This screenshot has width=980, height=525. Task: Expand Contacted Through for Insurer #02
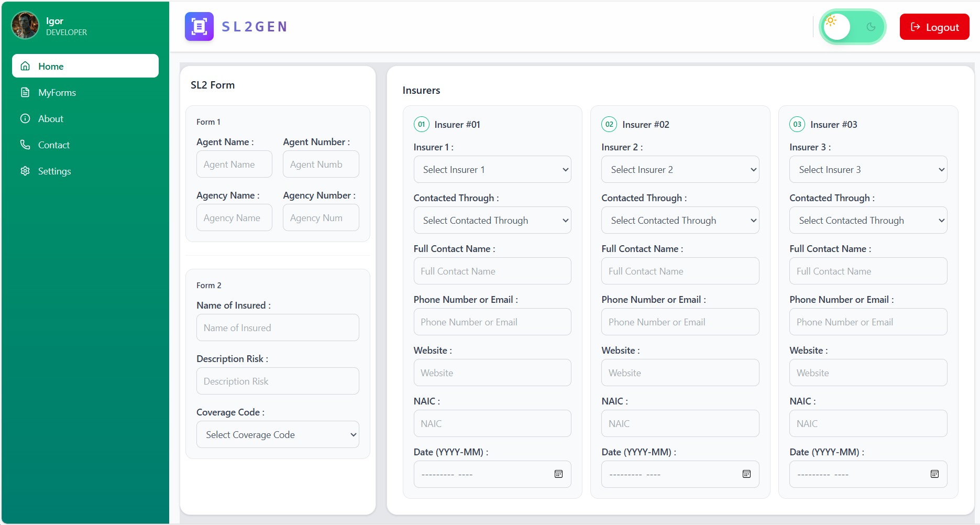680,220
